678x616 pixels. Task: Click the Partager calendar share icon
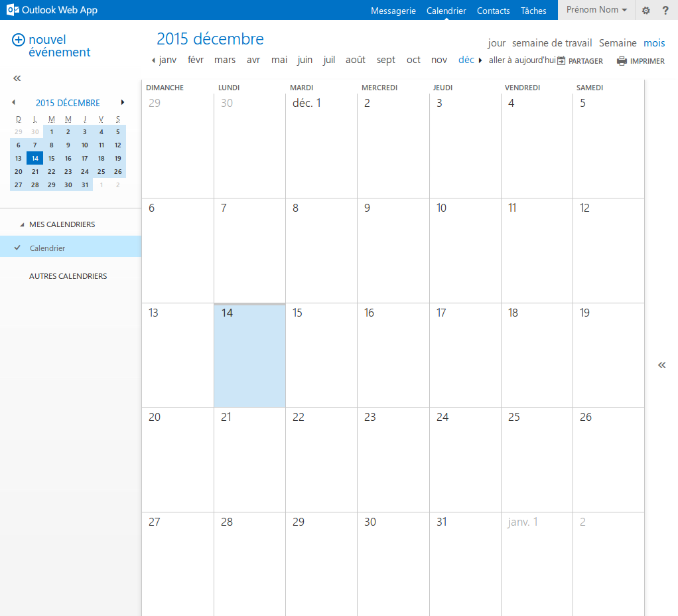point(561,61)
